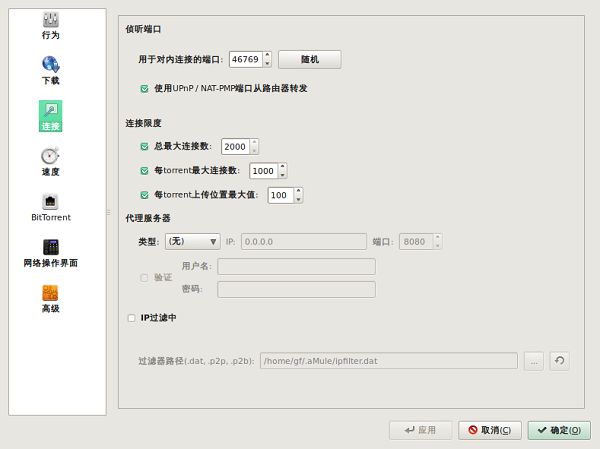This screenshot has height=449, width=600.
Task: Increase per-torrent max connections 1000
Action: 283,167
